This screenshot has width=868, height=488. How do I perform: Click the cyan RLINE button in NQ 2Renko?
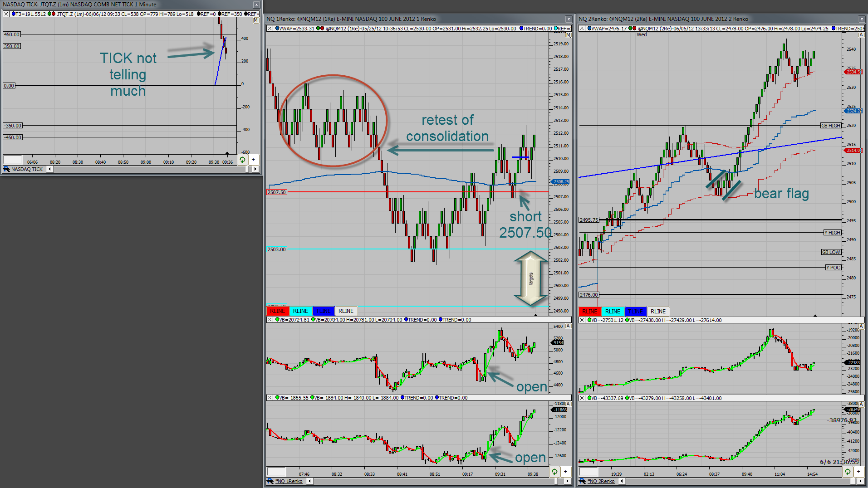pyautogui.click(x=613, y=312)
